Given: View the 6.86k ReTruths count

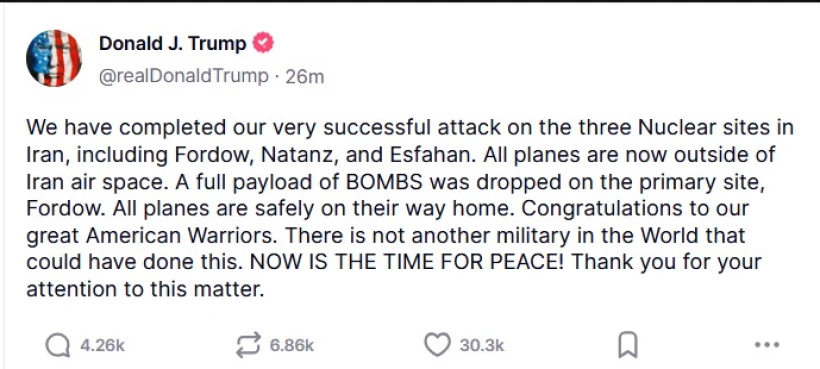Looking at the screenshot, I should (x=292, y=345).
